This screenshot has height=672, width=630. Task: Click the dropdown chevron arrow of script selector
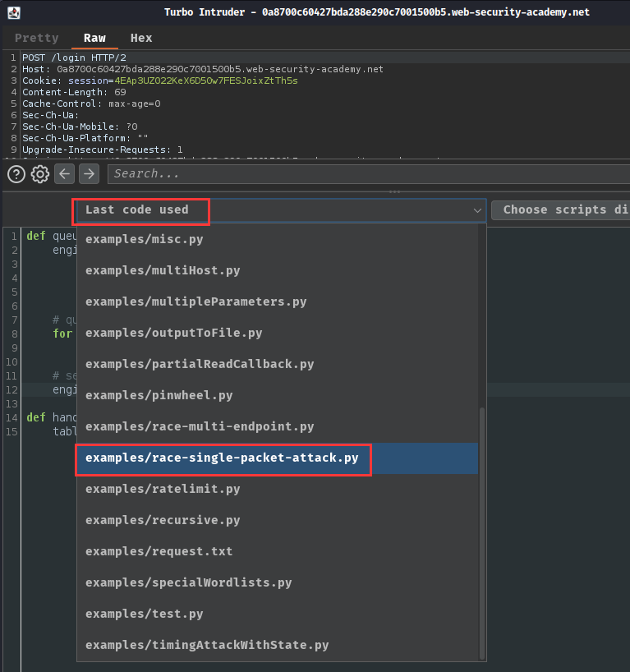(x=477, y=210)
